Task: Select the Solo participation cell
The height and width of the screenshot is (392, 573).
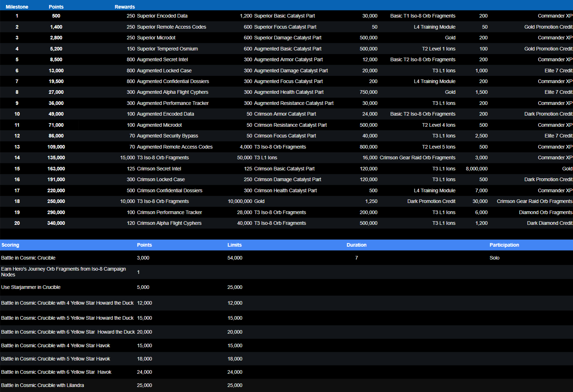Action: pos(494,258)
